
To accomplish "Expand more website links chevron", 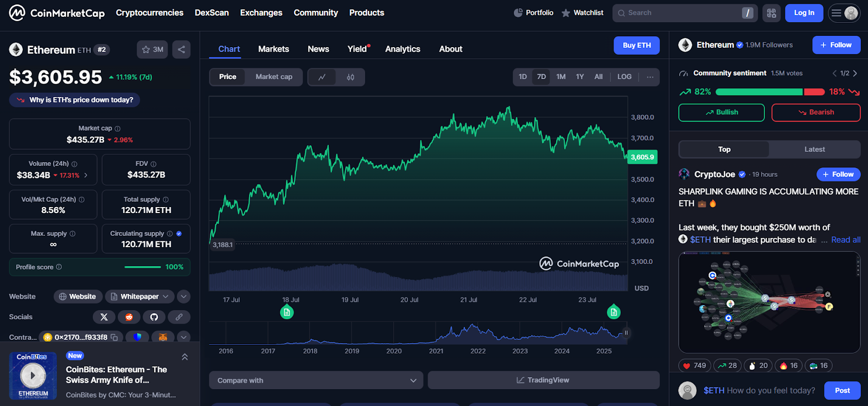I will click(x=184, y=297).
